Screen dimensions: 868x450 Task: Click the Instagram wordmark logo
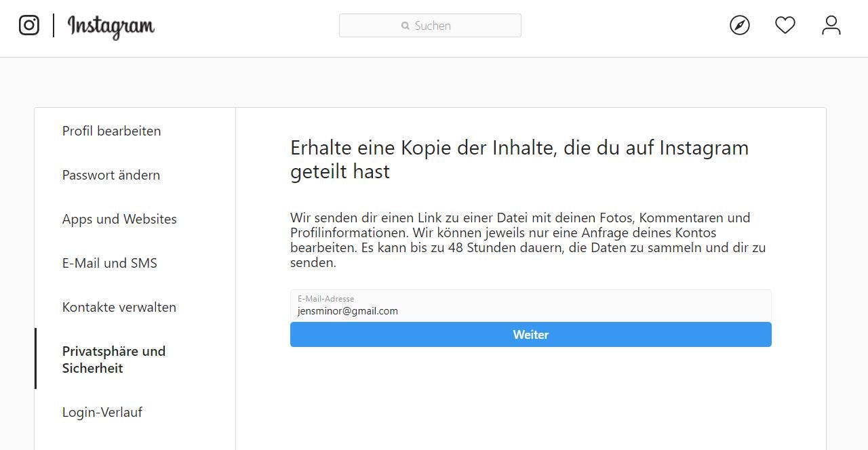(111, 26)
